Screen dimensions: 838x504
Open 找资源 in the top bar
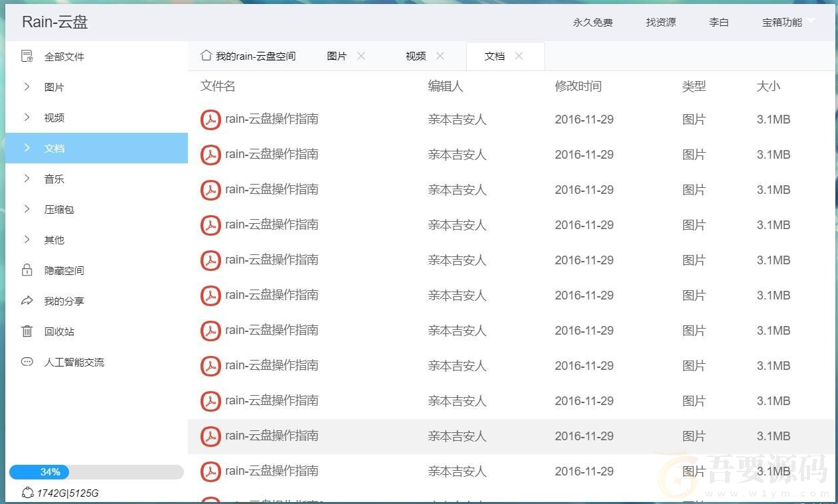point(661,23)
